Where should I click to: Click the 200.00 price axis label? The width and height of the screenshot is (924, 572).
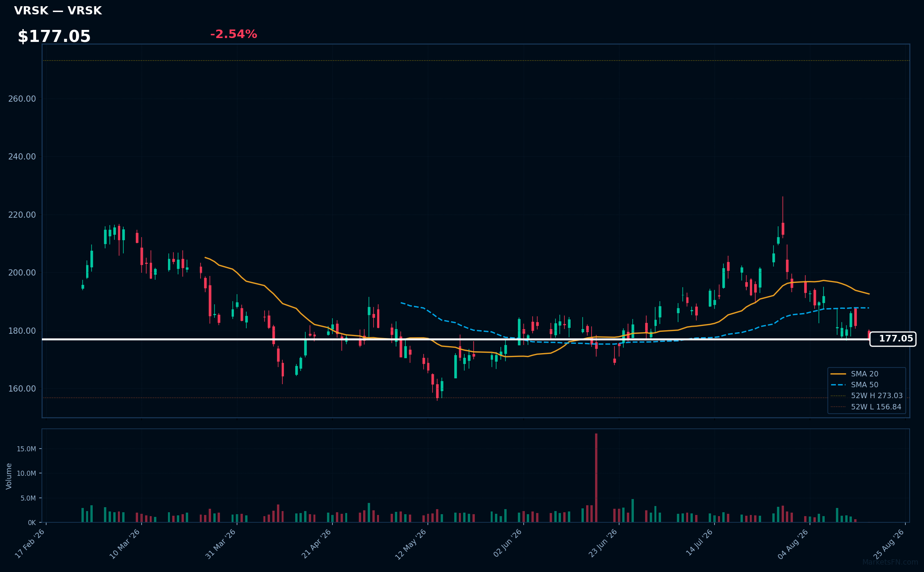[x=22, y=272]
